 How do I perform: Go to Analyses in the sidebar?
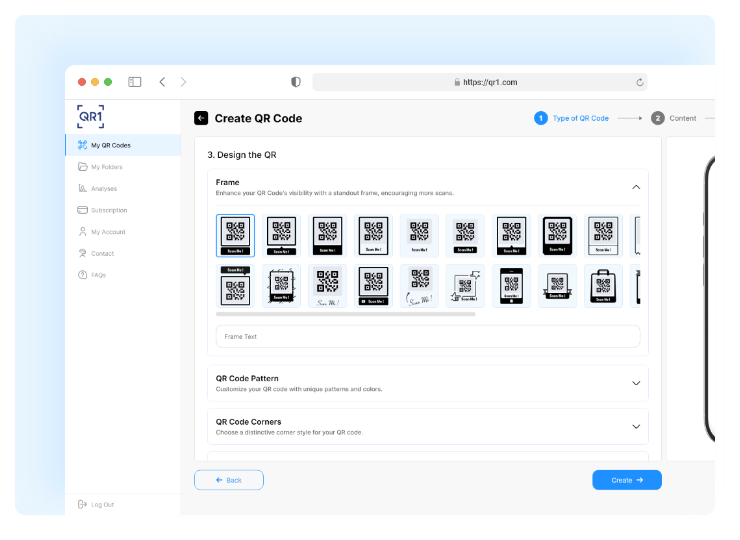(x=103, y=188)
